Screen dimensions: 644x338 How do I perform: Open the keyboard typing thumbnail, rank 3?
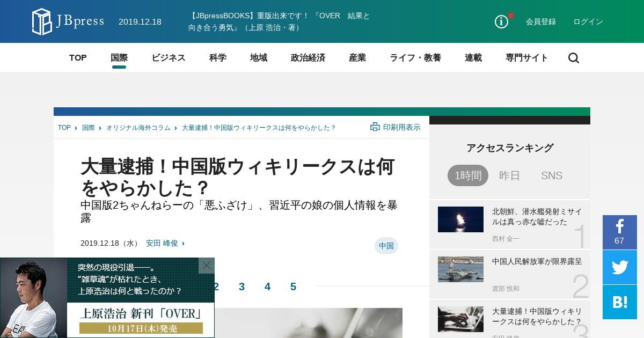pyautogui.click(x=460, y=319)
